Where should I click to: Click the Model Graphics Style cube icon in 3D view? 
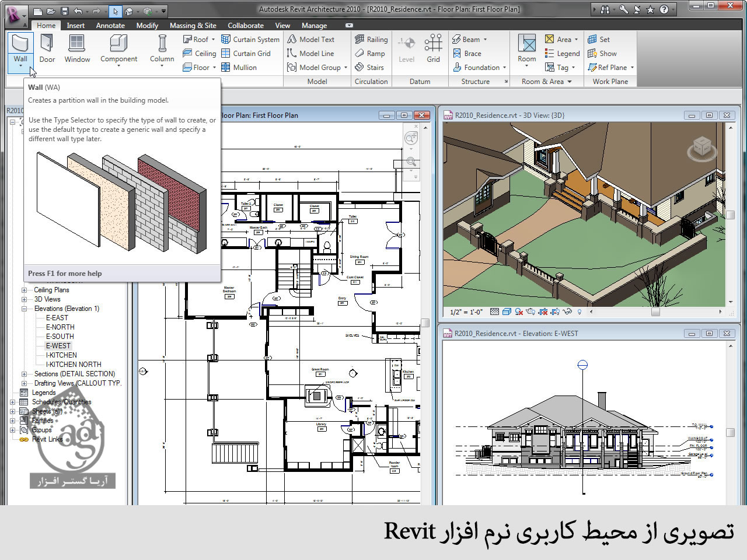(x=507, y=311)
